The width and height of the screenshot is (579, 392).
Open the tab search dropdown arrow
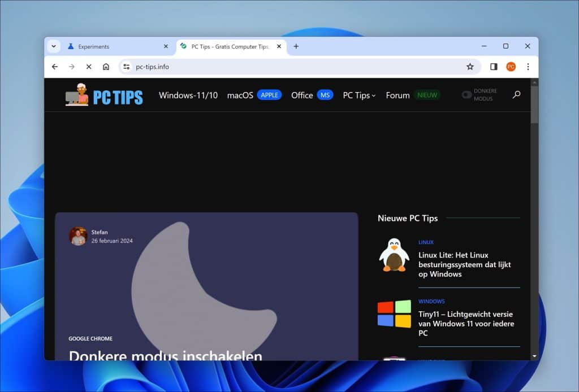tap(54, 46)
